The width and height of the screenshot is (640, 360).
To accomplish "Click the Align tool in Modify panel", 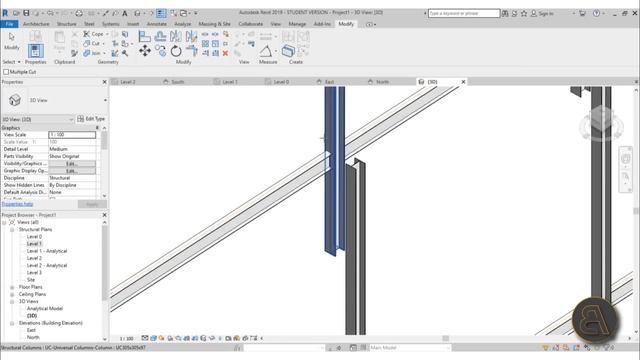I will [144, 36].
